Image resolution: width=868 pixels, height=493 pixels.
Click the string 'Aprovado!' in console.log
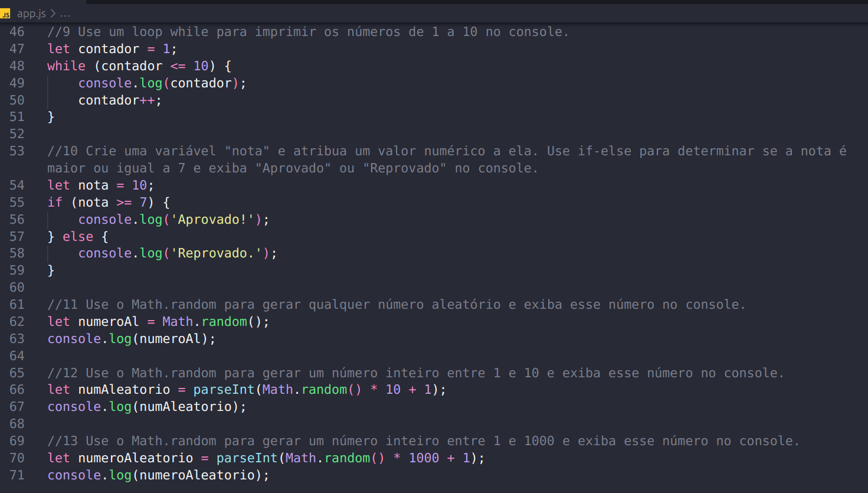212,220
